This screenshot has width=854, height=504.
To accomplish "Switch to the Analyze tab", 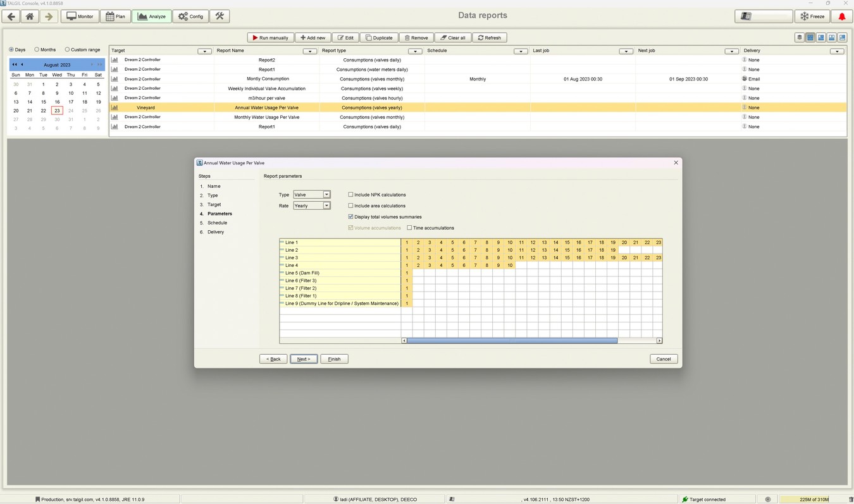I will tap(152, 16).
